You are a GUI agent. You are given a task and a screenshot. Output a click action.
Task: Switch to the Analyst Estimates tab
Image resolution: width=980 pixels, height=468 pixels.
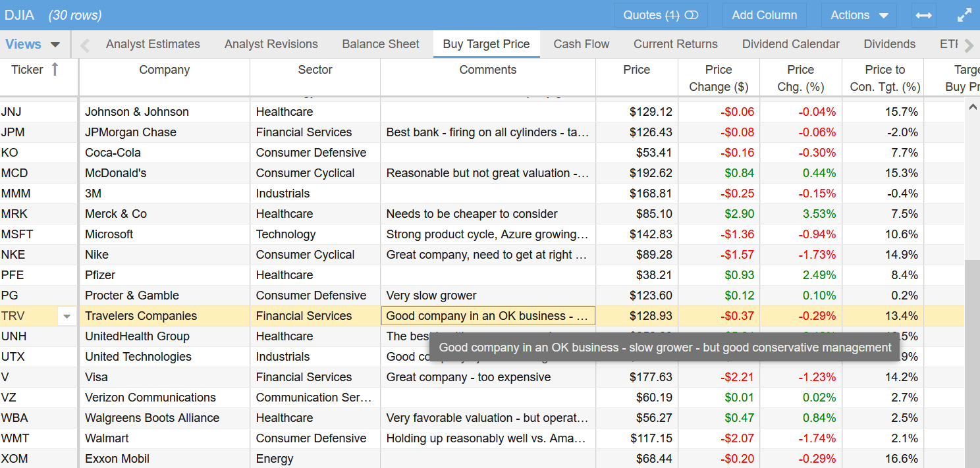pyautogui.click(x=153, y=44)
